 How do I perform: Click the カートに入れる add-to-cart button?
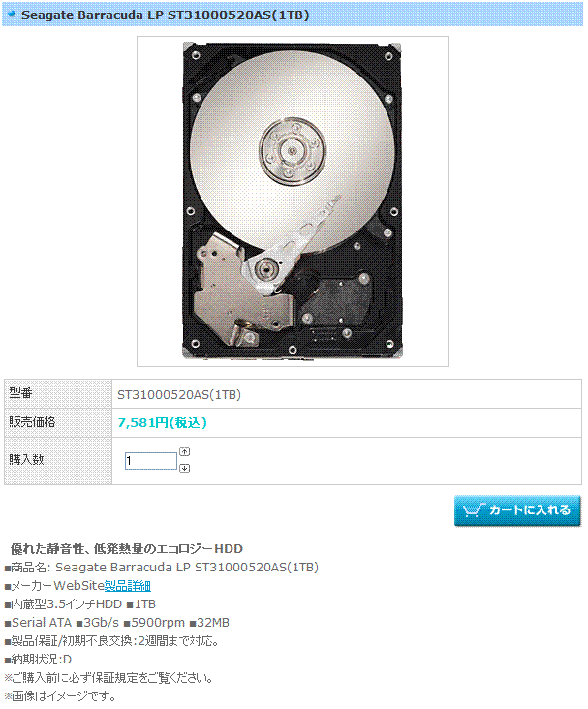pos(517,511)
